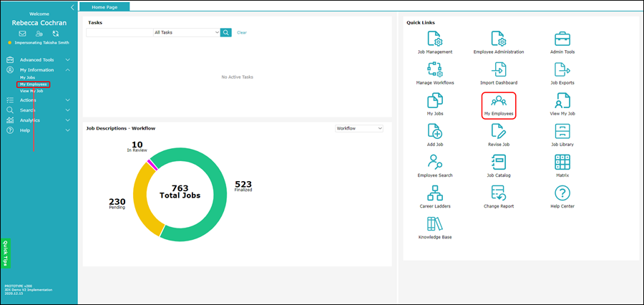Screen dimensions: 644x305
Task: Open the Career Ladders icon
Action: click(434, 193)
